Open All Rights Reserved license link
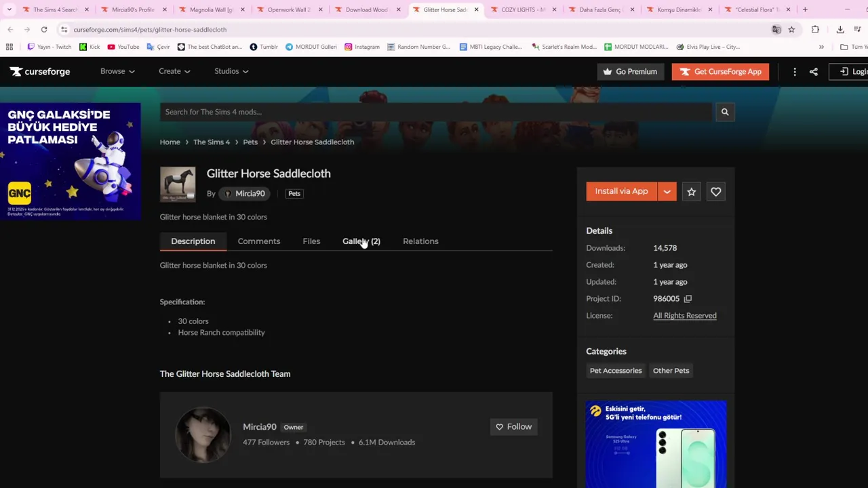 [684, 316]
